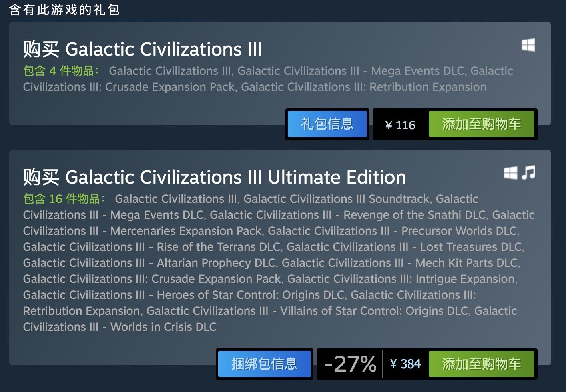Image resolution: width=566 pixels, height=392 pixels.
Task: Click the 含有此游戏的礼包 section header
Action: coord(64,9)
